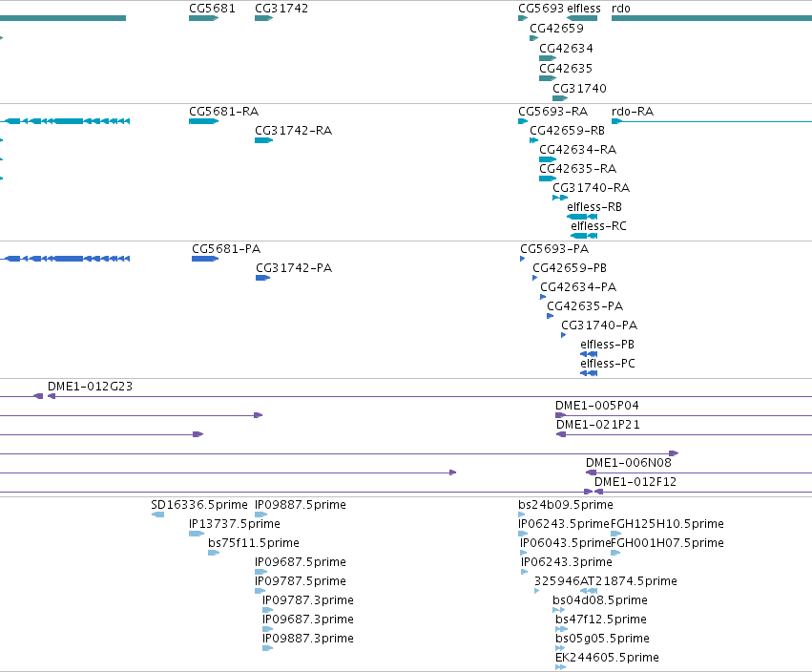The image size is (812, 672).
Task: Click the IP13737.5prime EST arrow glyph
Action: pos(197,534)
